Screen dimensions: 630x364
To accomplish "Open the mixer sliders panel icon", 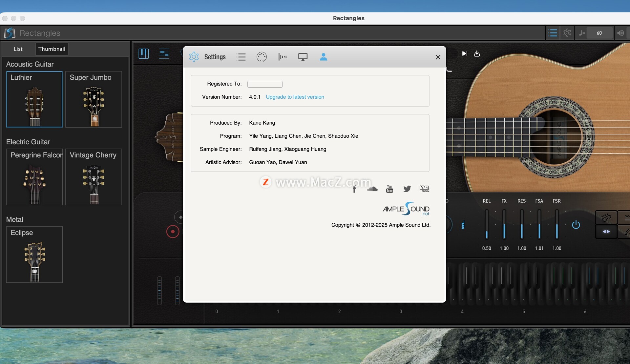I will 164,53.
